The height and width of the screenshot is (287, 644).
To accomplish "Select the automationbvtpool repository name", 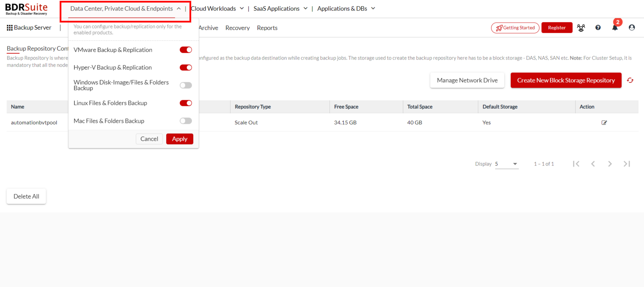I will tap(34, 123).
